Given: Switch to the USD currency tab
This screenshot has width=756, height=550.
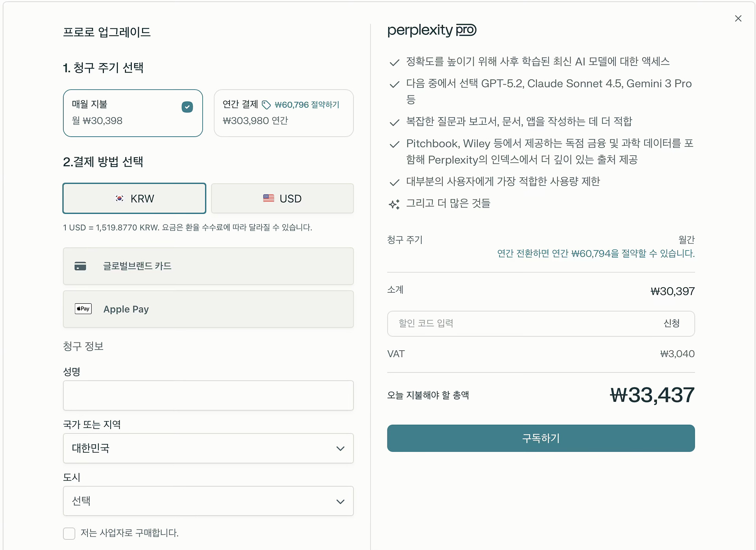Looking at the screenshot, I should [x=282, y=199].
